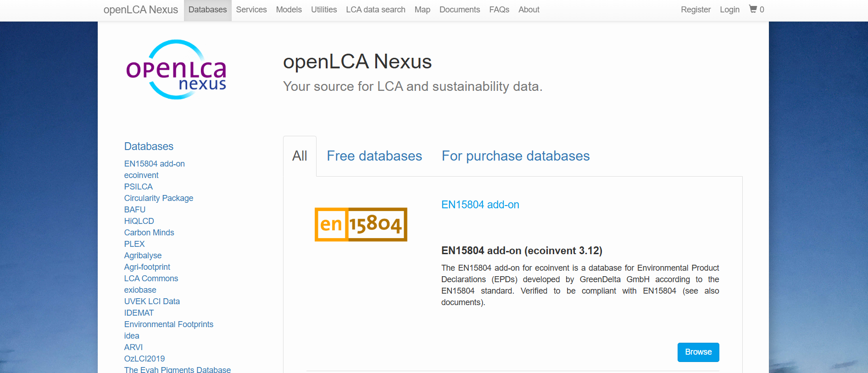This screenshot has width=868, height=373.
Task: Open the openLCA Nexus brand link
Action: (140, 10)
